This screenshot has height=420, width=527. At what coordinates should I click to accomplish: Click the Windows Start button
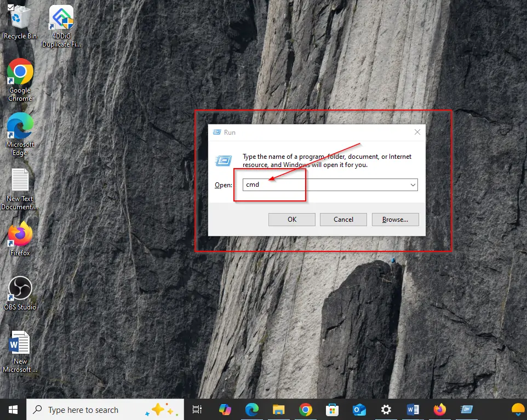pos(13,410)
